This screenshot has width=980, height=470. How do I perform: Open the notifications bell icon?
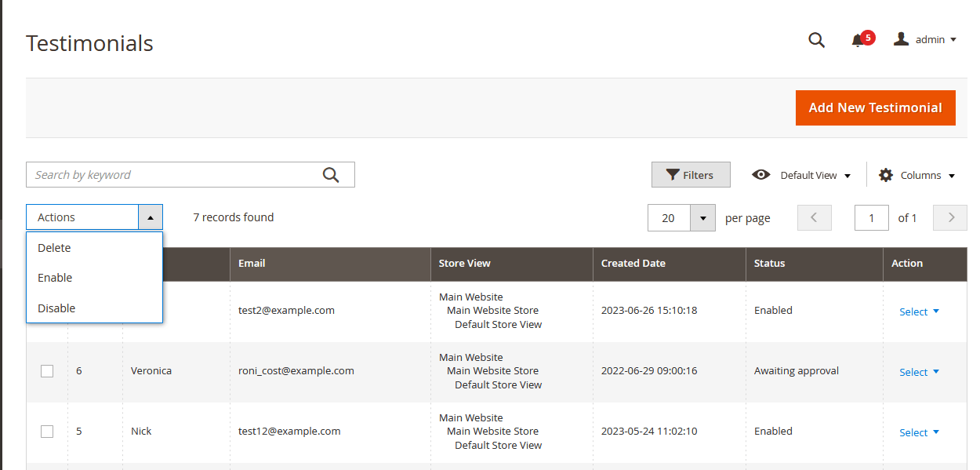click(x=858, y=40)
